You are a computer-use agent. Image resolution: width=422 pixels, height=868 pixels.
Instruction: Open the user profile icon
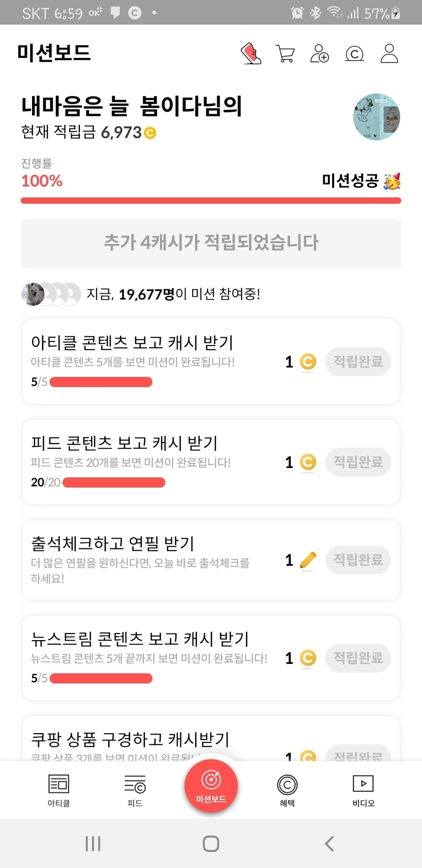pos(389,53)
